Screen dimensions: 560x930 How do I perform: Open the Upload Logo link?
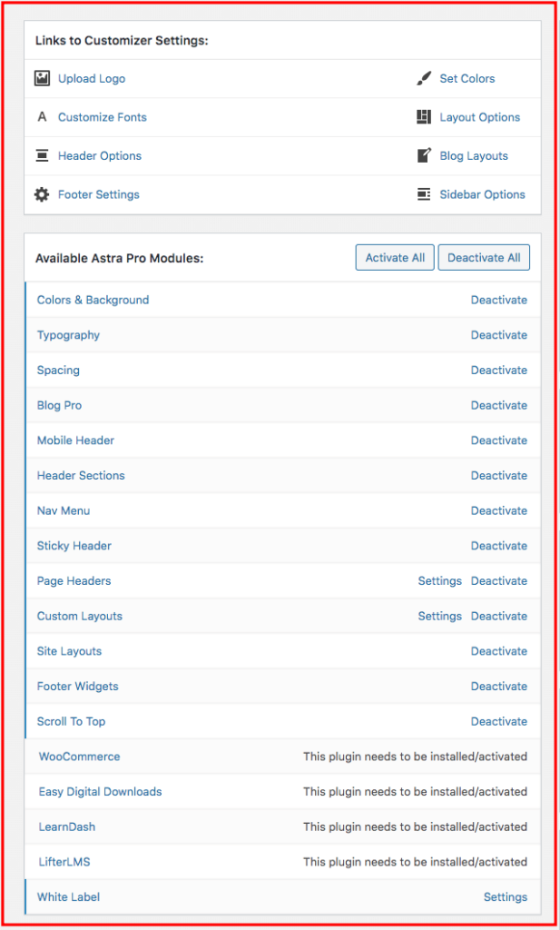pos(92,78)
